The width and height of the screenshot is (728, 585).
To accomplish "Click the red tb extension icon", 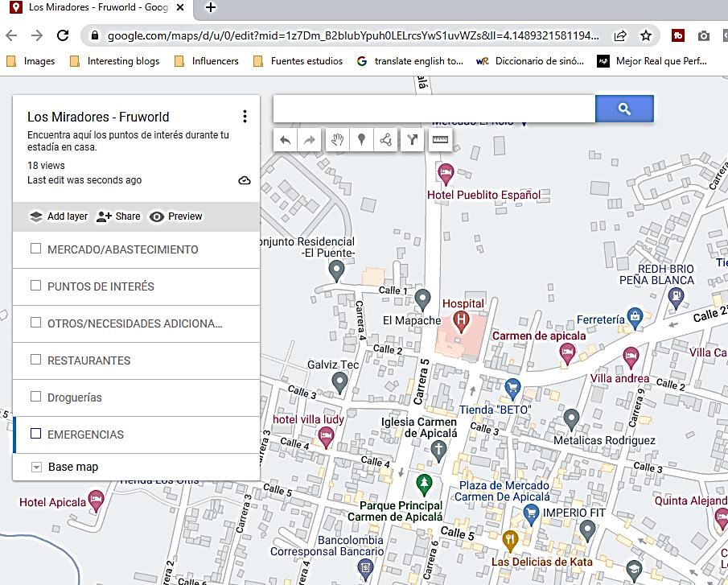I will pos(678,35).
